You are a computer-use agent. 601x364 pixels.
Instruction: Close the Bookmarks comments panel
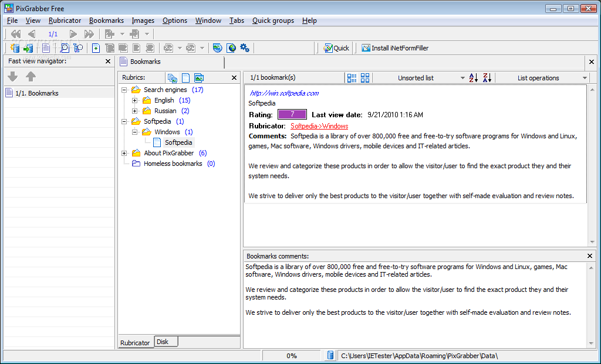pos(590,256)
